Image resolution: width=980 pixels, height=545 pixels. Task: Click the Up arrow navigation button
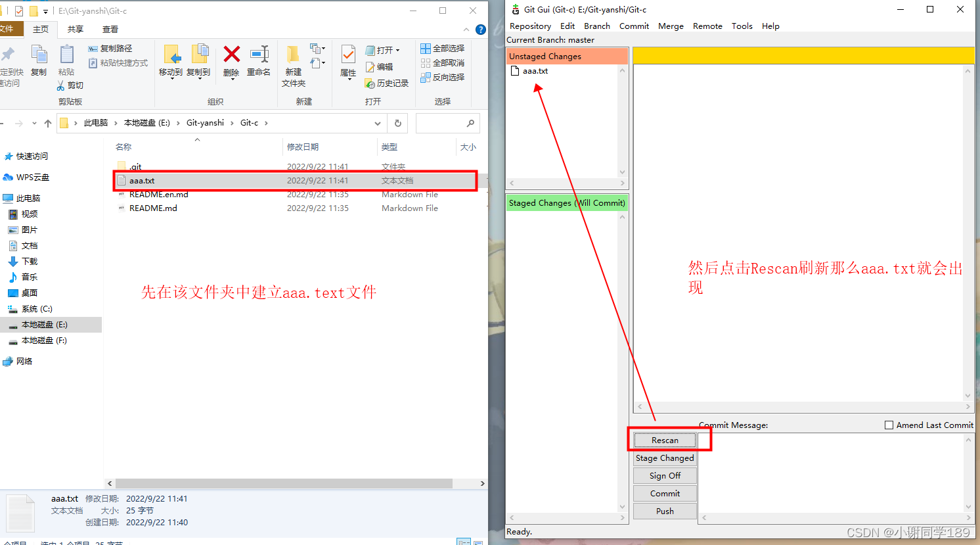coord(48,124)
